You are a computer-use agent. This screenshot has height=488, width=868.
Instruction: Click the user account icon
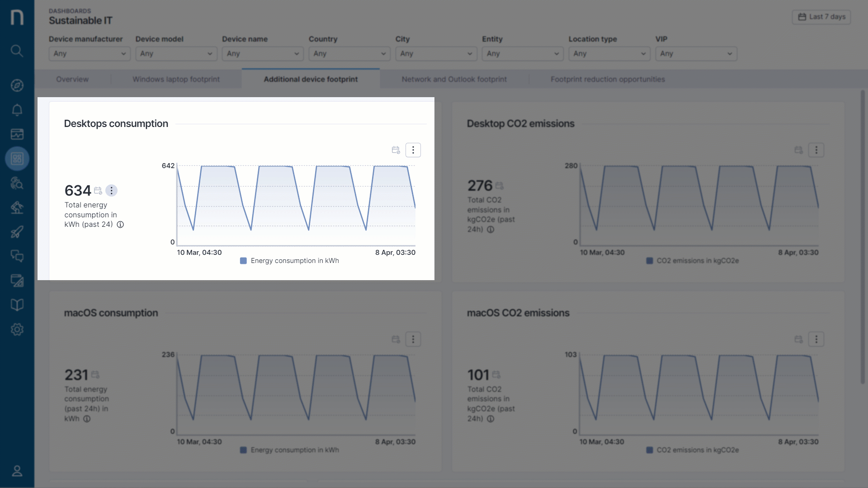pyautogui.click(x=17, y=471)
